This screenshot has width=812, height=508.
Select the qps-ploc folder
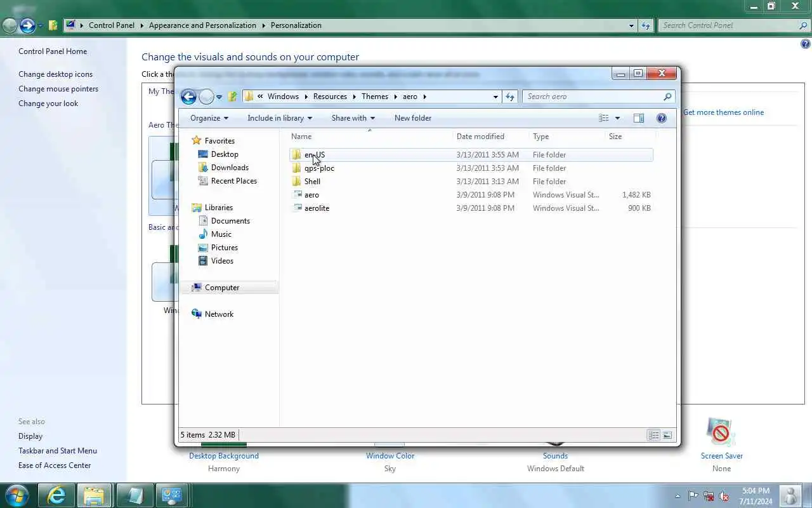[472, 168]
